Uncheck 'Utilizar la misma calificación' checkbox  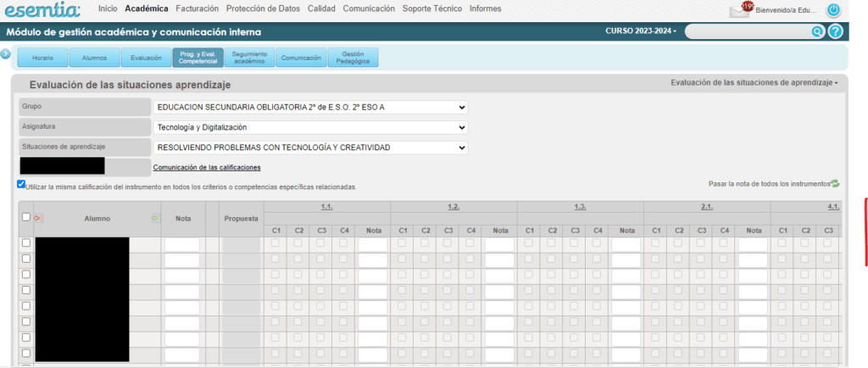(x=21, y=184)
